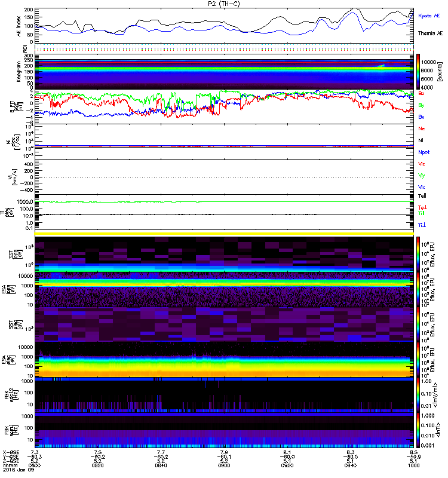448x478 pixels.
Task: Click the 0820 time tick label
Action: pos(97,466)
